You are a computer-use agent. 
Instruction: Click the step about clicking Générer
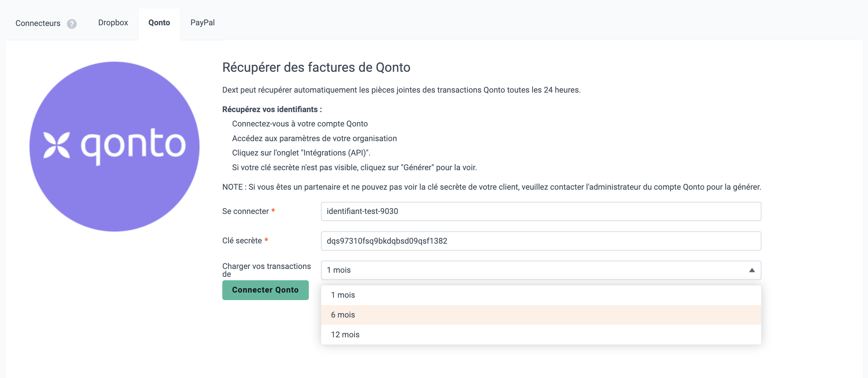[354, 167]
